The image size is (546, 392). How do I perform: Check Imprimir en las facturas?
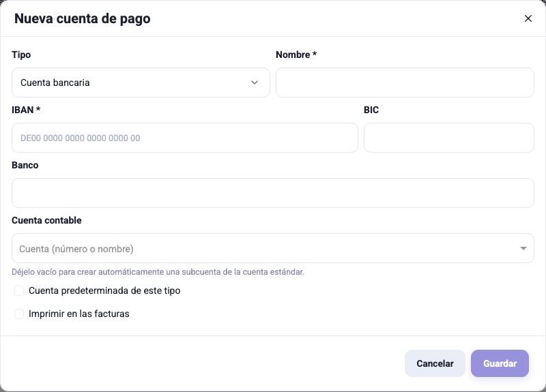(19, 314)
